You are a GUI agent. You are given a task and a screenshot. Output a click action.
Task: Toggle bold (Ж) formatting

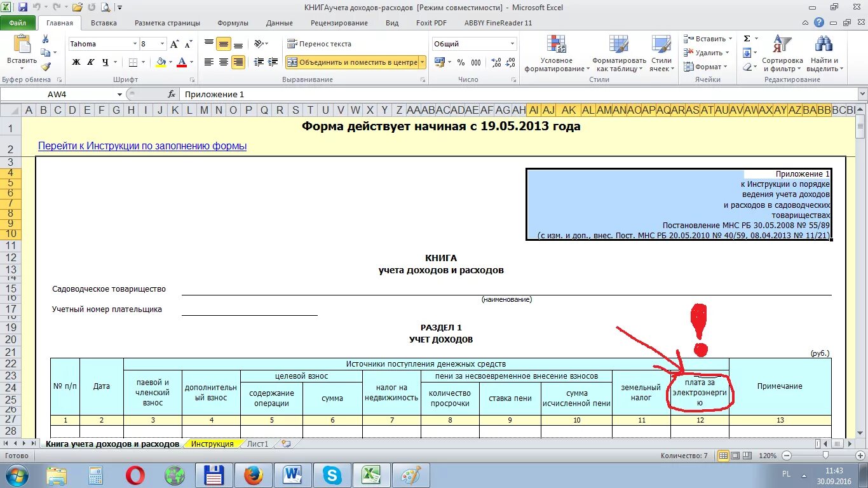pos(76,62)
